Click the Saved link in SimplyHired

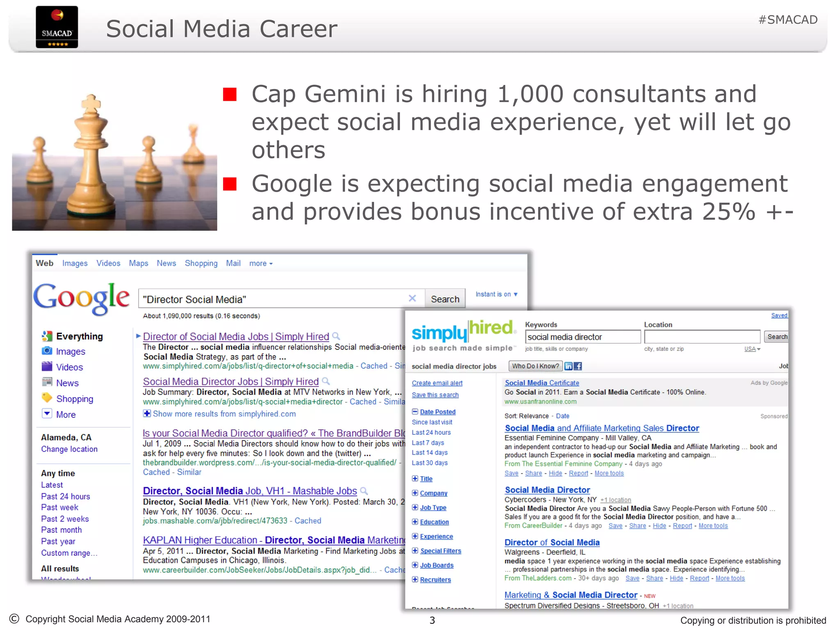[x=779, y=315]
